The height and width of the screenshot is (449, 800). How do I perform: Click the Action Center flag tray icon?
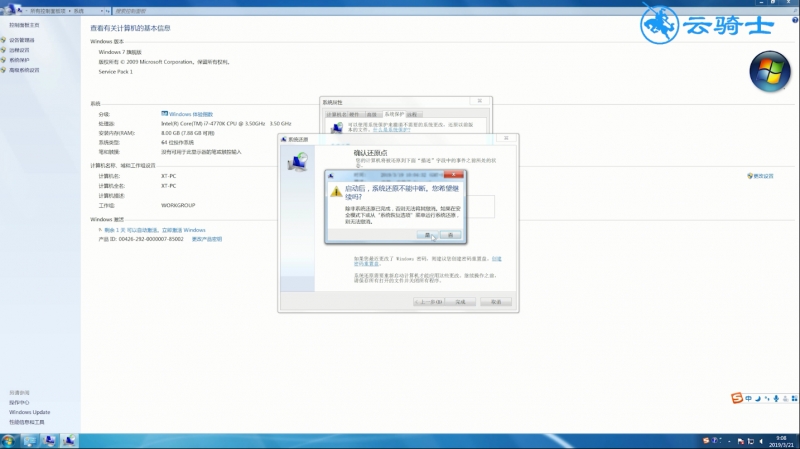(741, 441)
